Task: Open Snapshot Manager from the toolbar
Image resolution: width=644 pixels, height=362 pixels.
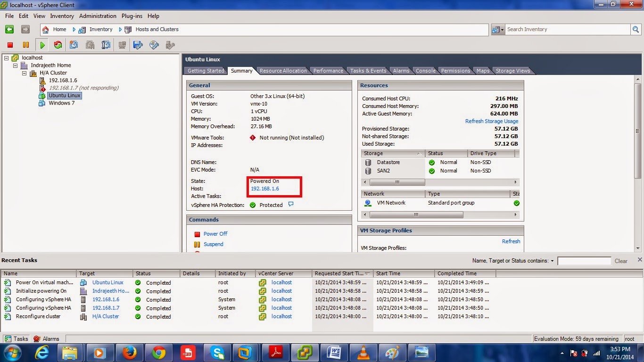Action: [106, 45]
